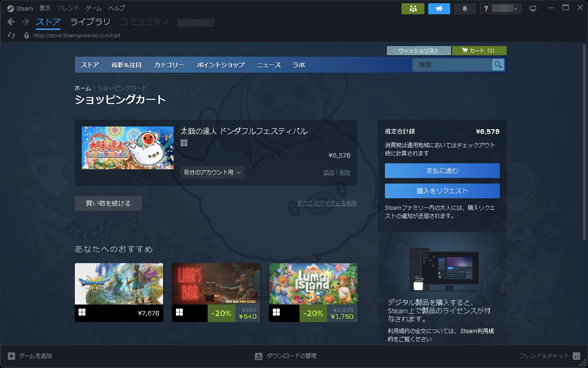
Task: Open the カテゴリー store menu
Action: pyautogui.click(x=169, y=65)
